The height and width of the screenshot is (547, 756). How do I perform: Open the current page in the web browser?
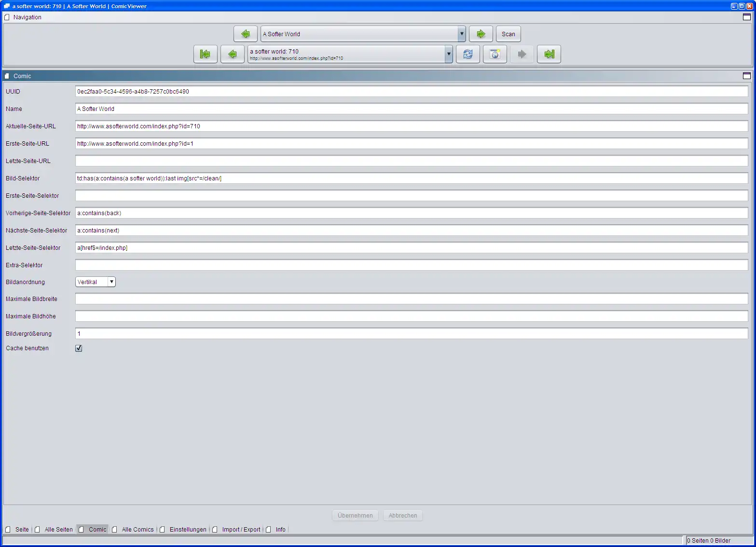pos(495,54)
